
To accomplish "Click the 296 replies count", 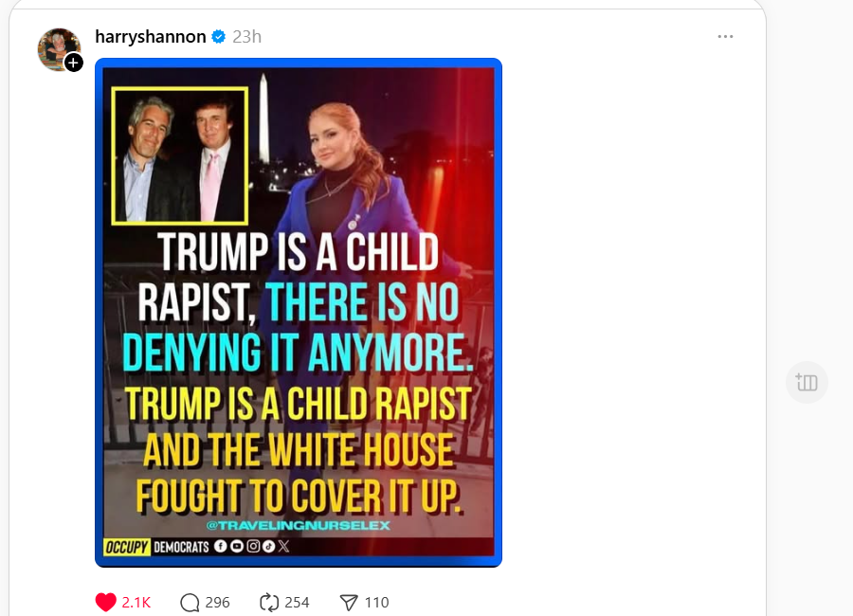I will pos(217,602).
